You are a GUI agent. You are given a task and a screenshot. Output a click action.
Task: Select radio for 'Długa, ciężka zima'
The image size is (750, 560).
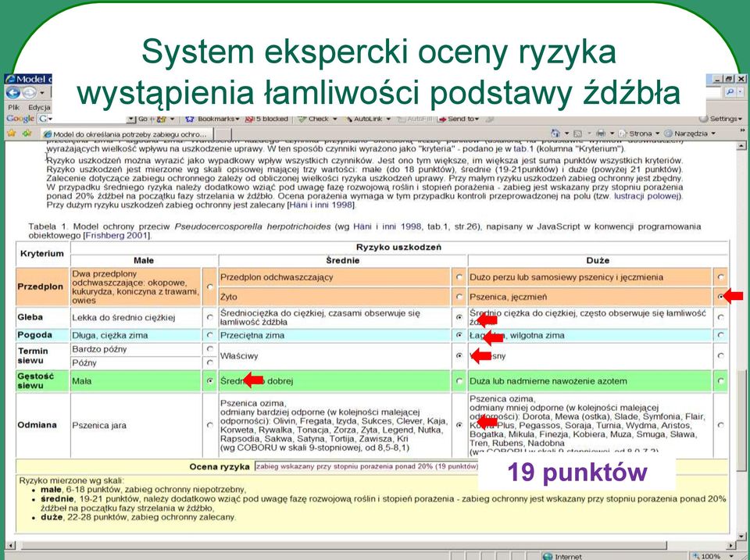point(210,335)
